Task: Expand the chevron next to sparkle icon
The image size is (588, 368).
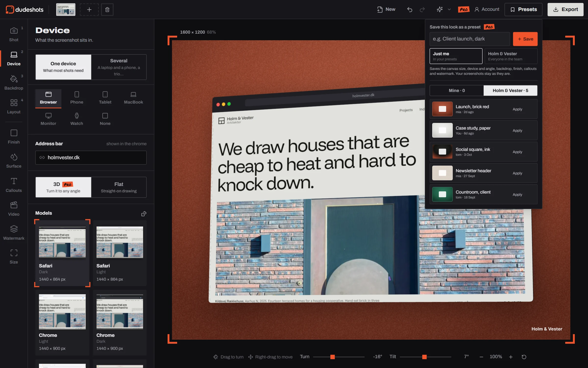Action: (x=449, y=9)
